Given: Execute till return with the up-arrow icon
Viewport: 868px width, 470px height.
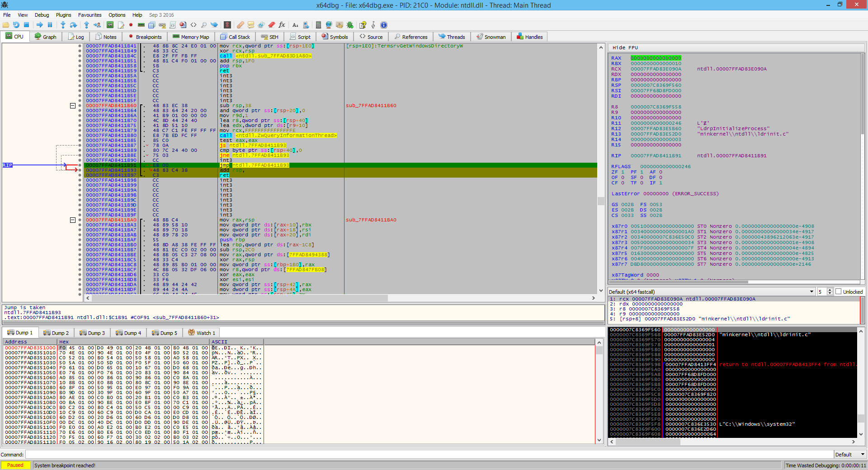Looking at the screenshot, I should point(86,25).
